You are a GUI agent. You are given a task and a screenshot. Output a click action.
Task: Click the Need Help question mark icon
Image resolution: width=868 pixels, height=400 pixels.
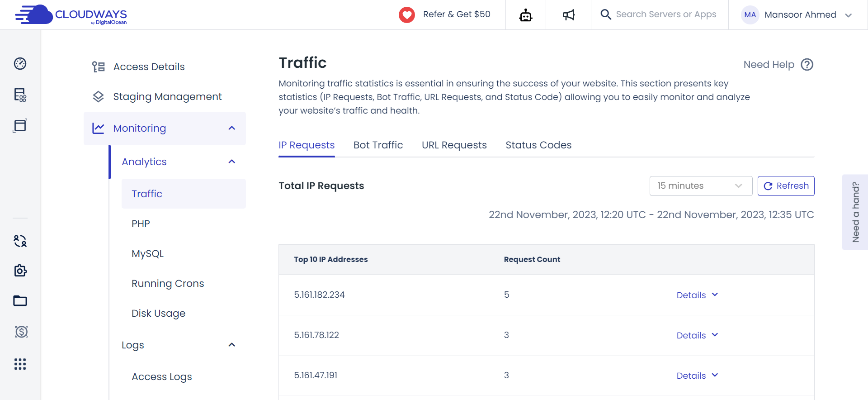(x=807, y=65)
